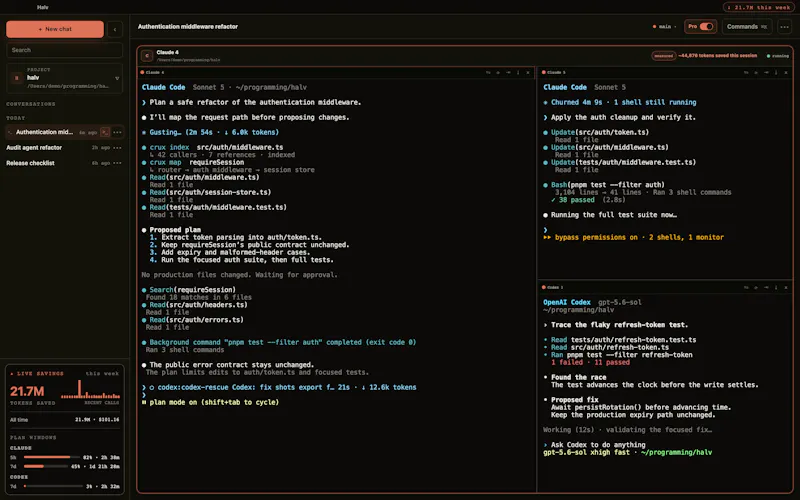Image resolution: width=800 pixels, height=500 pixels.
Task: Click '1 failed · 11 passed' result text
Action: point(590,362)
